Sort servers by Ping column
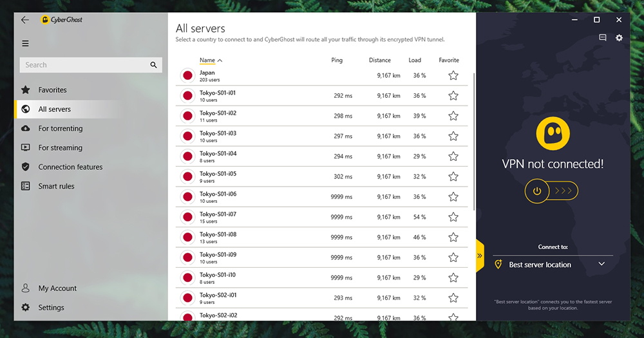 click(337, 61)
